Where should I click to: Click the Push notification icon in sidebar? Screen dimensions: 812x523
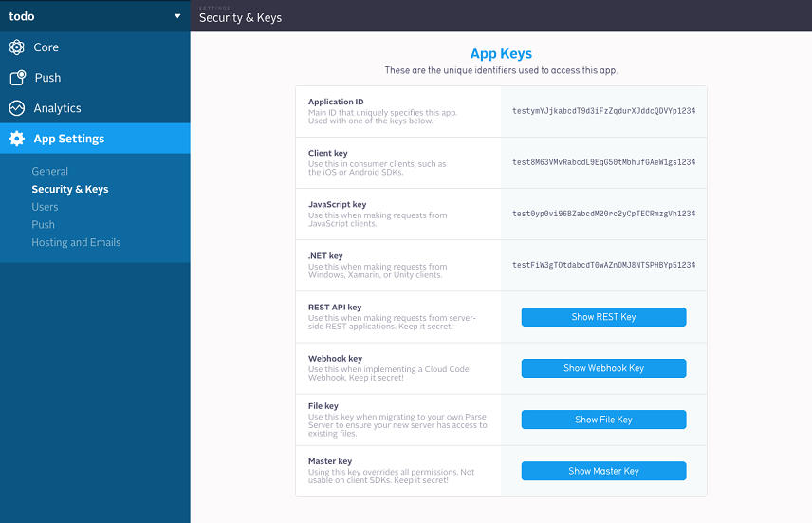coord(18,78)
